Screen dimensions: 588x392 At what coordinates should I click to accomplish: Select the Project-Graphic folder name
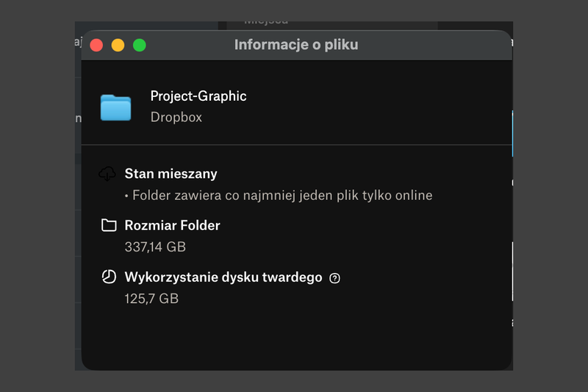click(198, 96)
